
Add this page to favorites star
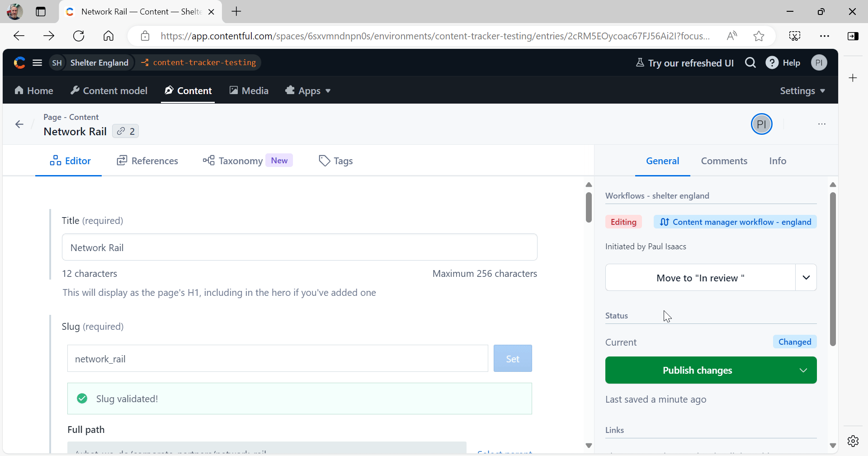759,36
